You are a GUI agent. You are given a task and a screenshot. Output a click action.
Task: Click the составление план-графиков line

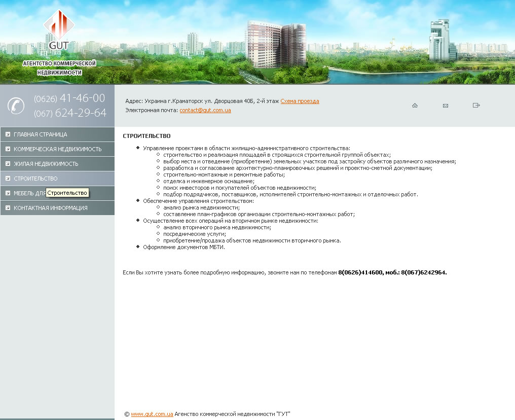pyautogui.click(x=259, y=214)
